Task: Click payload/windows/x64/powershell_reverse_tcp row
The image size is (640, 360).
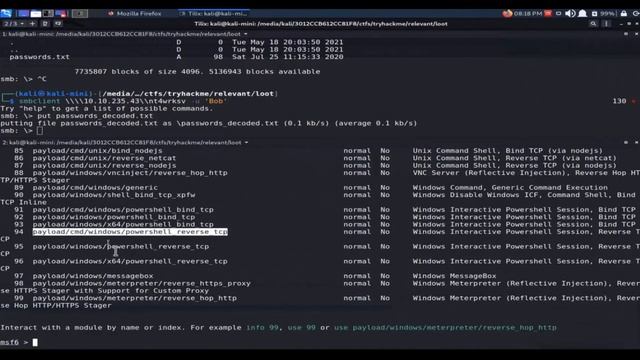Action: coord(130,261)
